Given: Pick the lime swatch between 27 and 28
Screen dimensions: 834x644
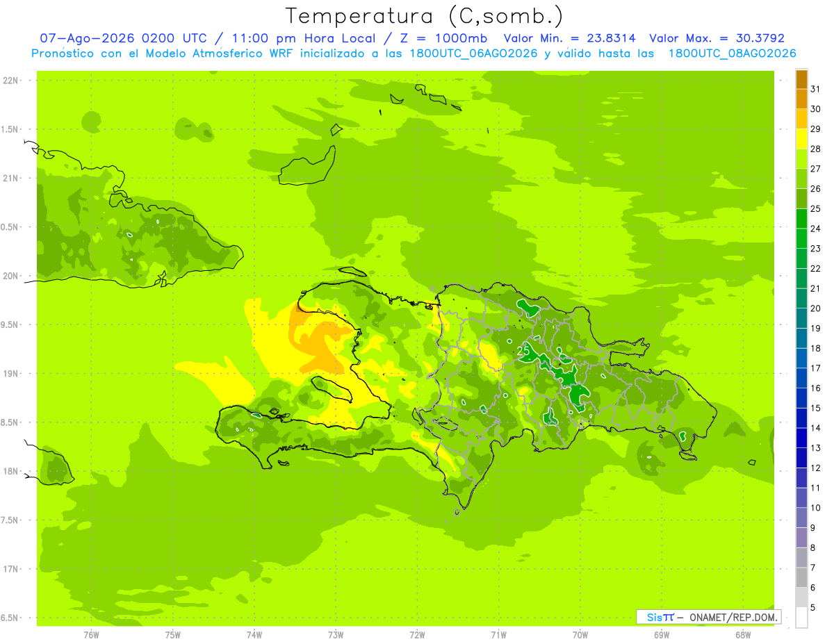Looking at the screenshot, I should click(x=802, y=158).
